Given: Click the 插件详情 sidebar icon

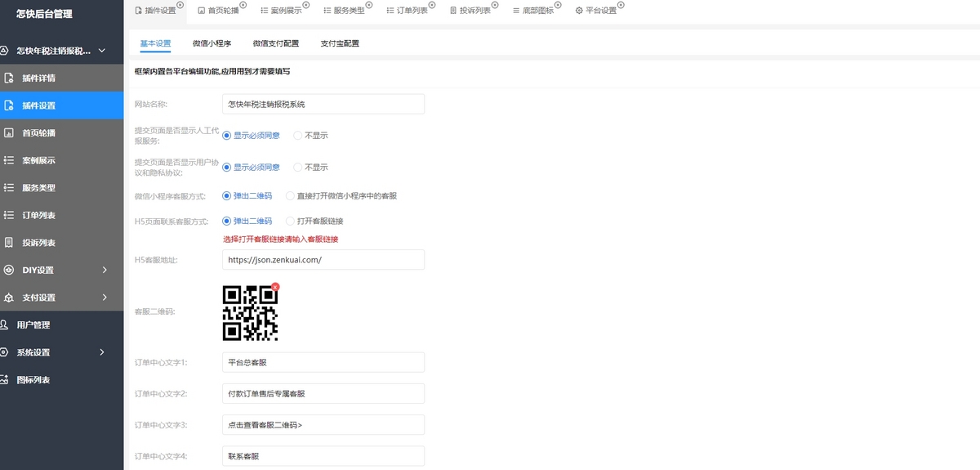Looking at the screenshot, I should coord(9,78).
